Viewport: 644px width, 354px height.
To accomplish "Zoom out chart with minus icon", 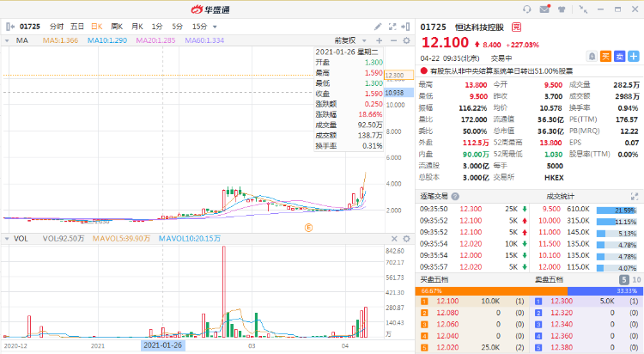I will coord(393,40).
